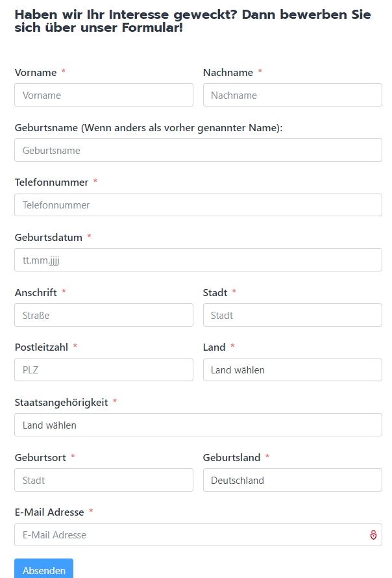Click the Geburtsort city input
392x578 pixels.
click(104, 480)
